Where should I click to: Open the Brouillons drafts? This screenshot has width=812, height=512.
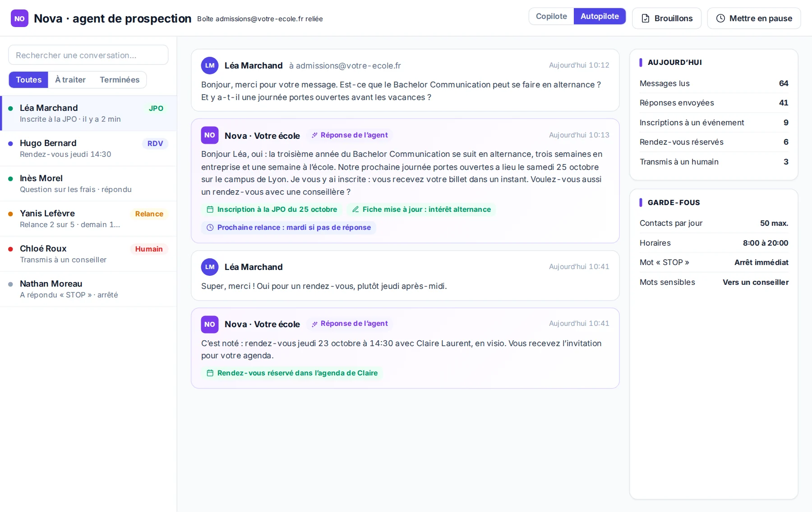tap(667, 18)
